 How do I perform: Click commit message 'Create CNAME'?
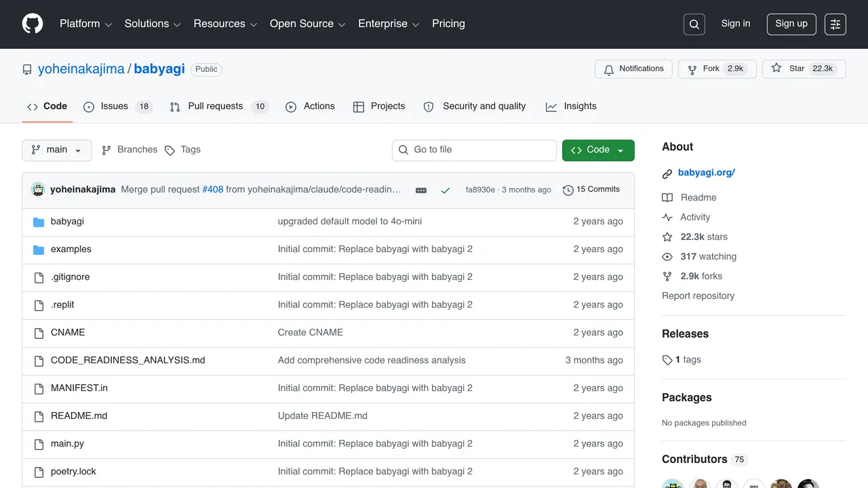311,333
